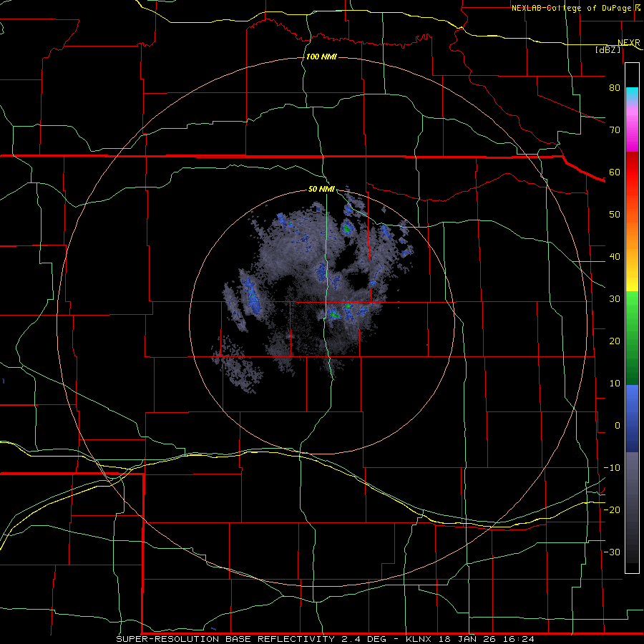
Task: Click the 50 value on the dBZ scale
Action: click(615, 215)
